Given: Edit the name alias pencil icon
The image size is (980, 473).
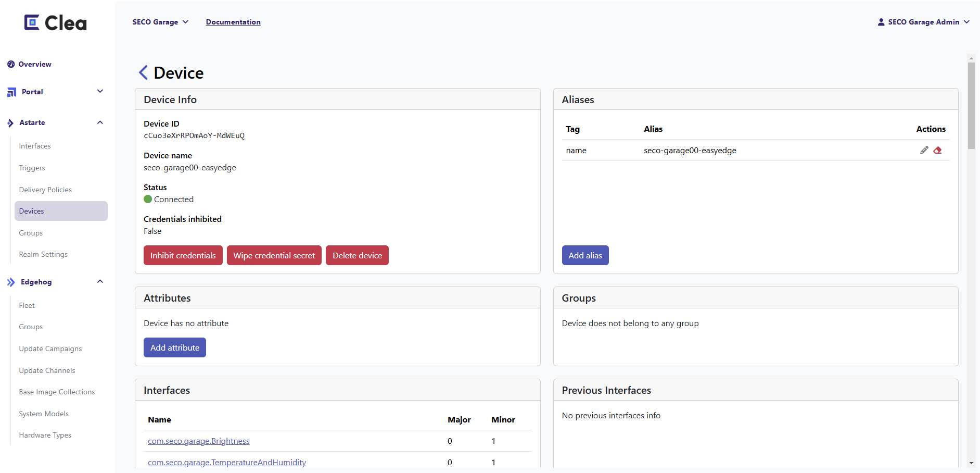Looking at the screenshot, I should tap(924, 150).
